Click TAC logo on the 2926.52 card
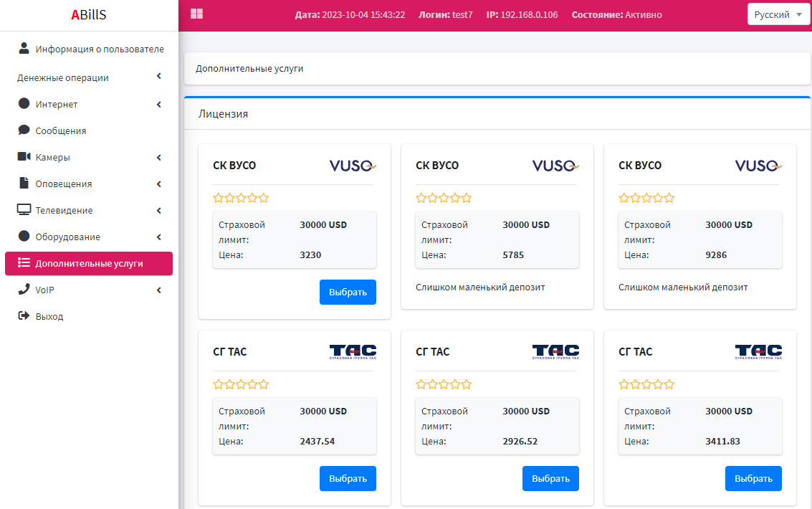The height and width of the screenshot is (509, 812). click(555, 352)
